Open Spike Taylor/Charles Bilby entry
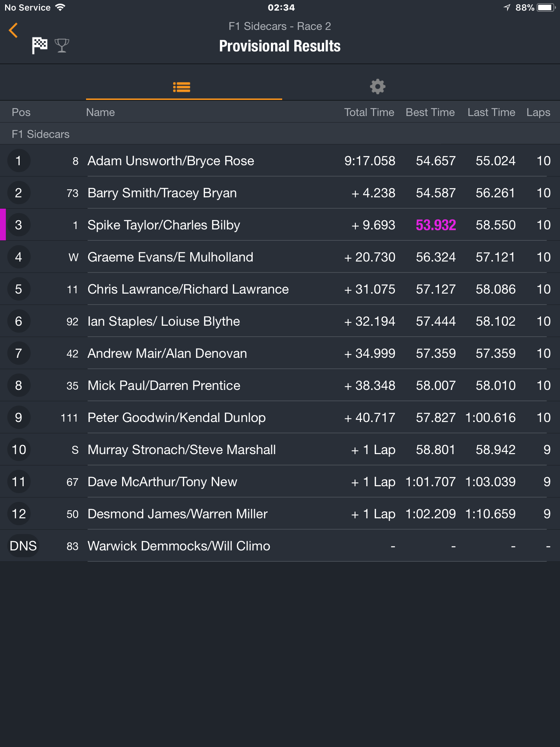This screenshot has width=560, height=747. (x=280, y=225)
